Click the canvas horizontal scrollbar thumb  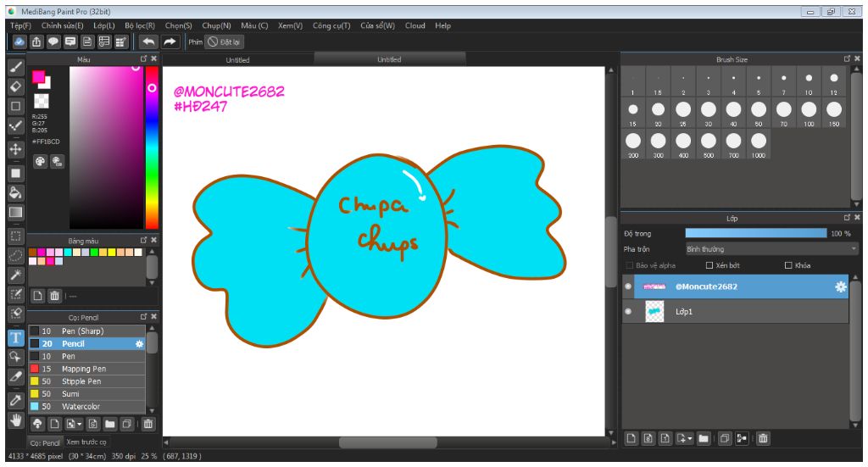(387, 442)
